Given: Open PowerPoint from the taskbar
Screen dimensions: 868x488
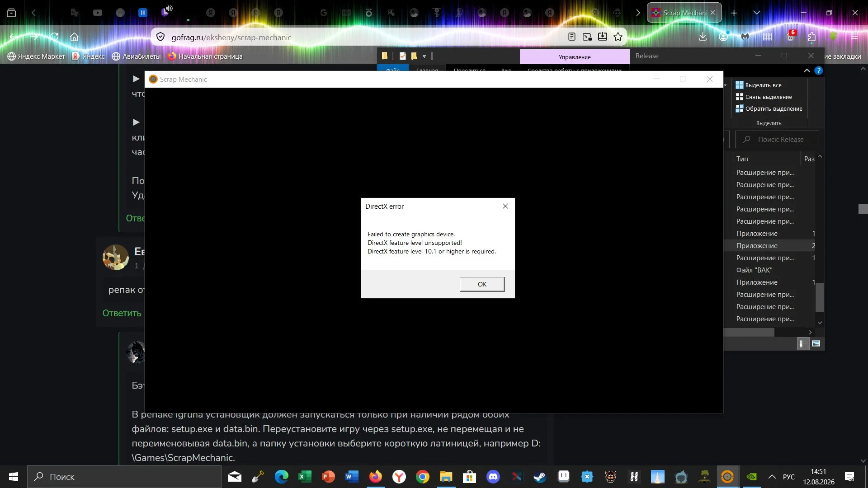Looking at the screenshot, I should 328,477.
